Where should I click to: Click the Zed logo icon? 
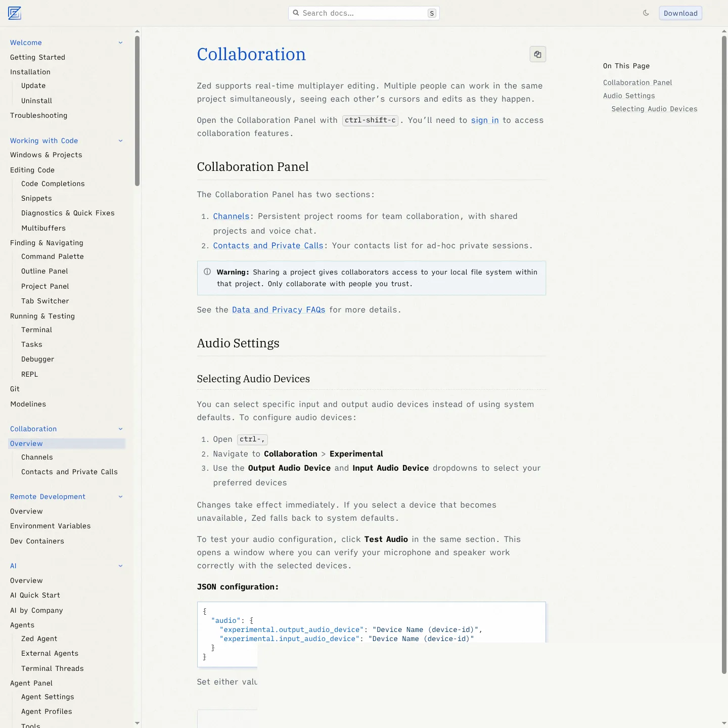pyautogui.click(x=15, y=13)
